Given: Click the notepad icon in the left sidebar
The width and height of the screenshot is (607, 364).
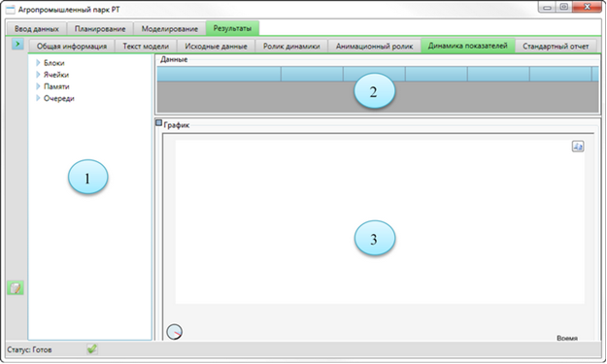Looking at the screenshot, I should coord(16,287).
